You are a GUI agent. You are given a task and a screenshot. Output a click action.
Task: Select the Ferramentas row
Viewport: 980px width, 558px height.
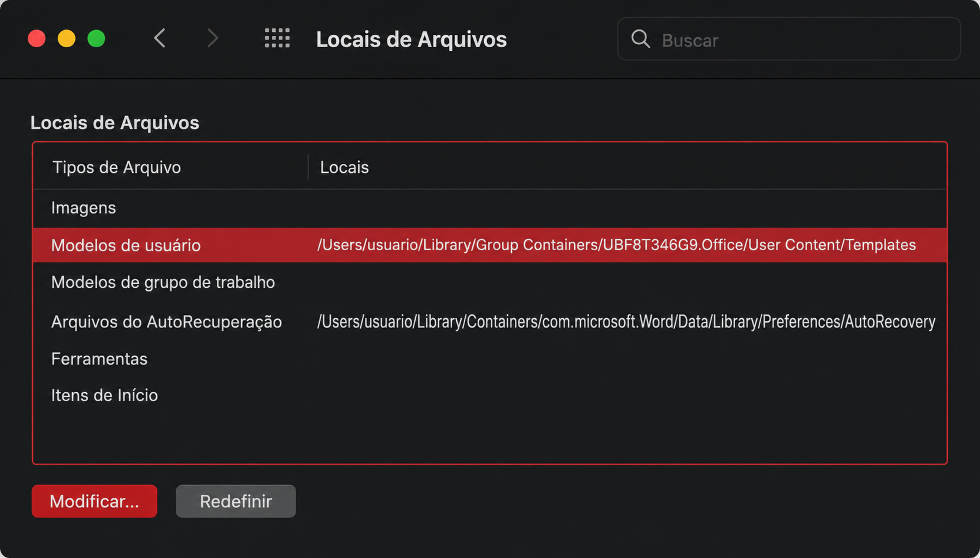tap(490, 359)
